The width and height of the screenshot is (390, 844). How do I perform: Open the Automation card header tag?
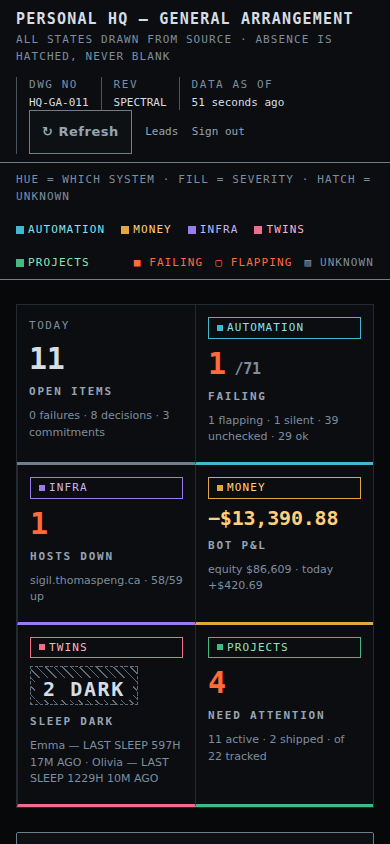click(x=285, y=328)
